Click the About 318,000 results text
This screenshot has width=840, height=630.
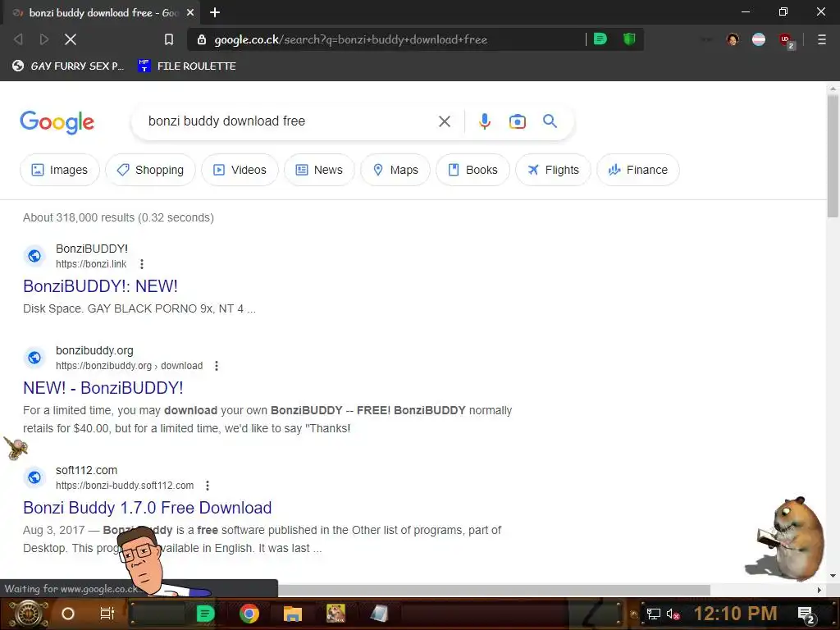[x=118, y=217]
